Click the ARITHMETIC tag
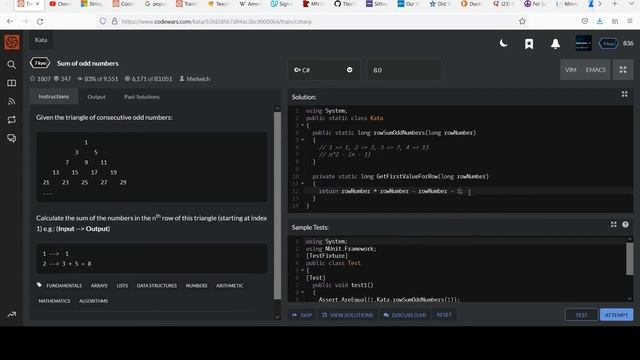640x360 pixels. (x=229, y=286)
